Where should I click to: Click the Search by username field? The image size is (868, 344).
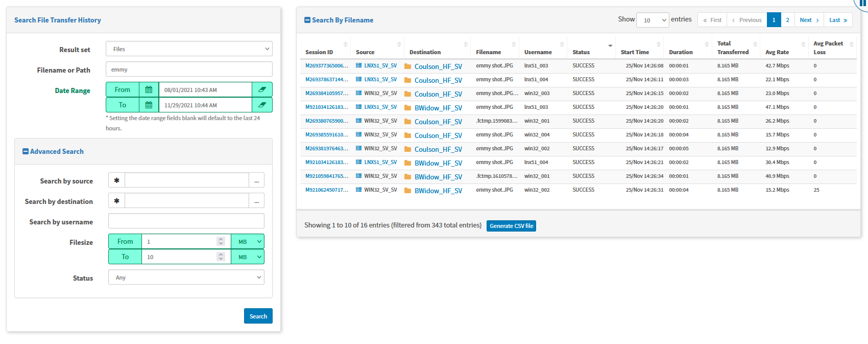[186, 221]
